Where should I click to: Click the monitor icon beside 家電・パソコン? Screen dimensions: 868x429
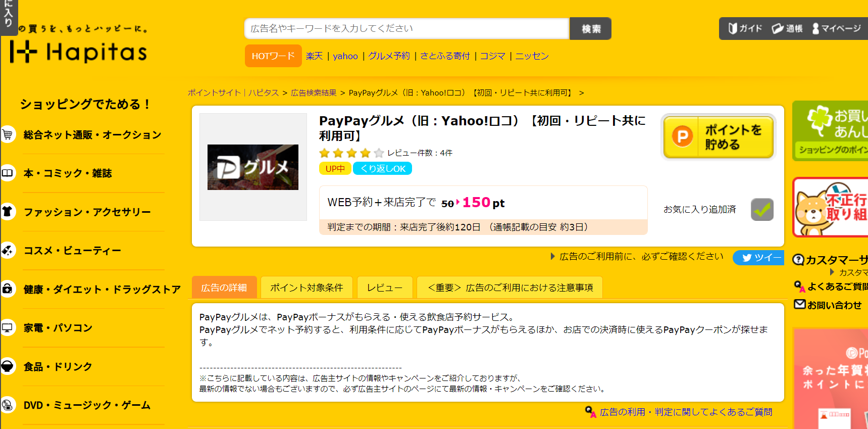[8, 327]
